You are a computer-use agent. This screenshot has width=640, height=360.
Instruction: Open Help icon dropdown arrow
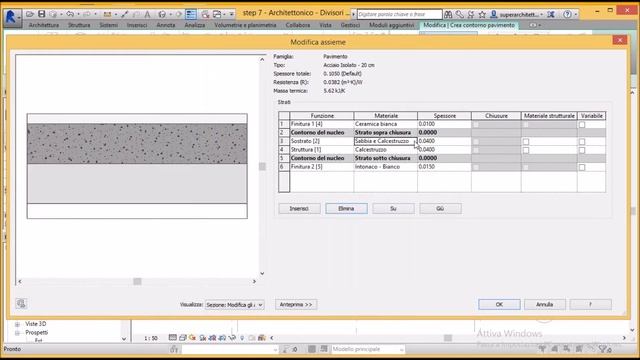576,14
